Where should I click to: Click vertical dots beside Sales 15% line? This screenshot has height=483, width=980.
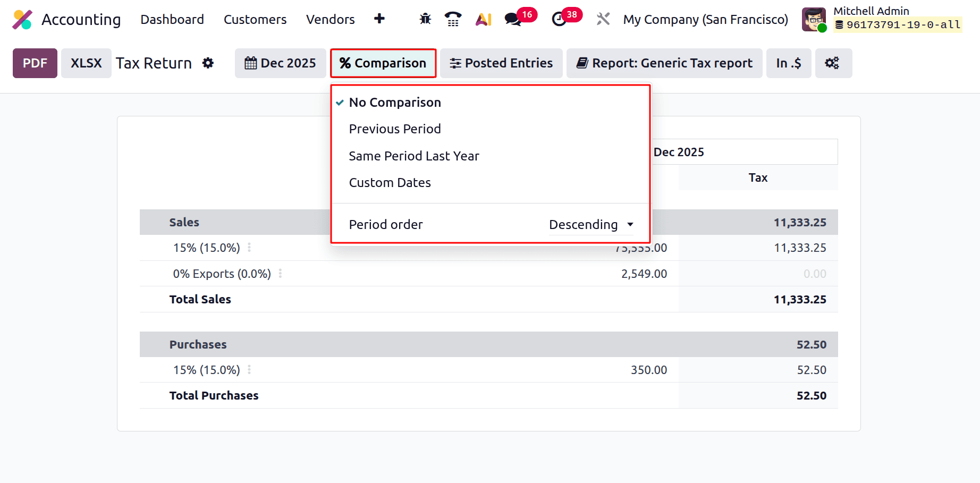pos(249,248)
